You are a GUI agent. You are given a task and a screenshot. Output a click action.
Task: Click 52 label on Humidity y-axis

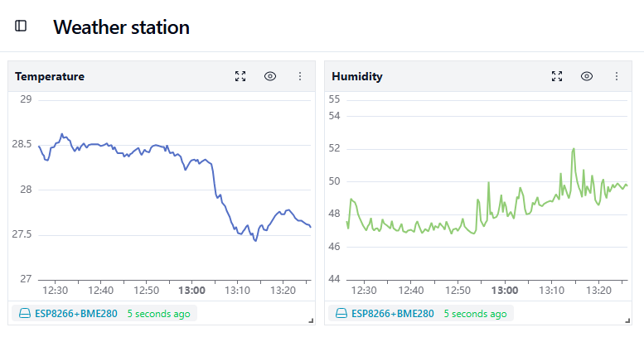[334, 148]
